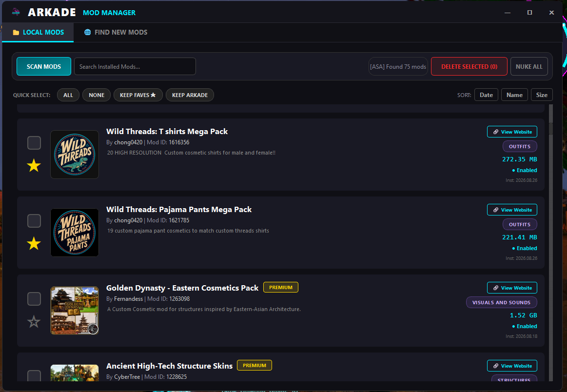Click title Wild Threads: Pajama Pants Mega Pack
Image resolution: width=567 pixels, height=392 pixels.
179,209
